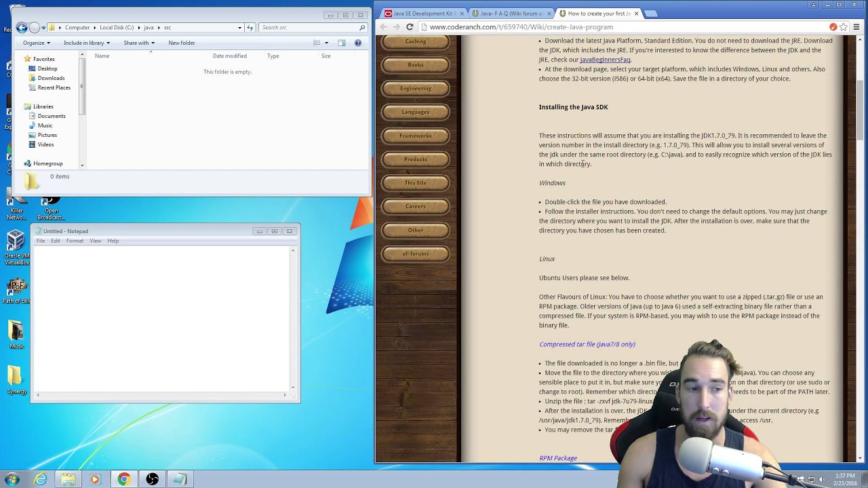Screen dimensions: 868x488
Task: Open the Windows Start menu
Action: (x=12, y=479)
